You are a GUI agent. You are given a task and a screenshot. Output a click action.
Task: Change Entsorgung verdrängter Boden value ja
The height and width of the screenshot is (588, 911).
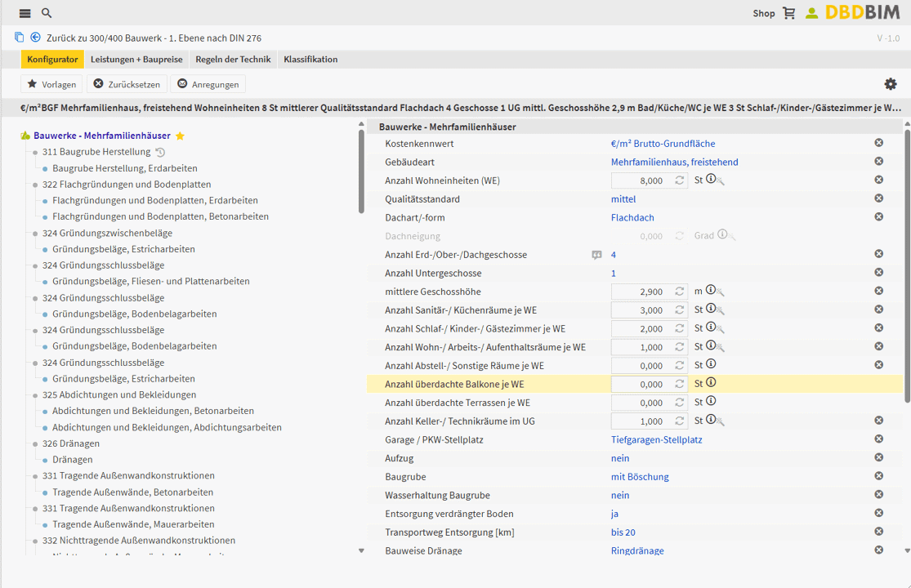(x=614, y=514)
